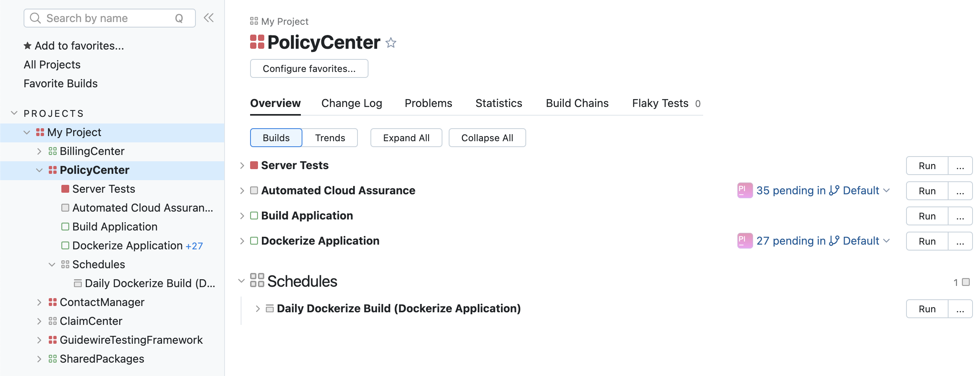Click the pink agent icon beside 35 pending
Screen dimensions: 980x376
pos(744,191)
